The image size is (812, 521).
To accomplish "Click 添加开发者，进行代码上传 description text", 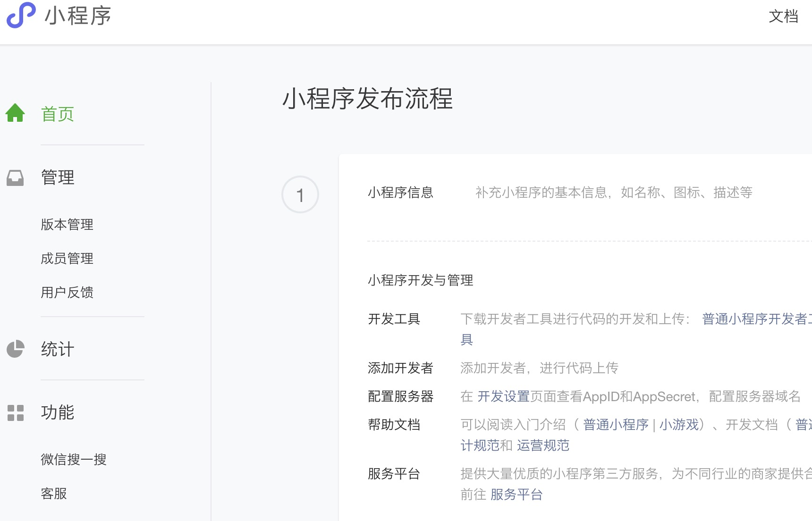I will click(539, 368).
